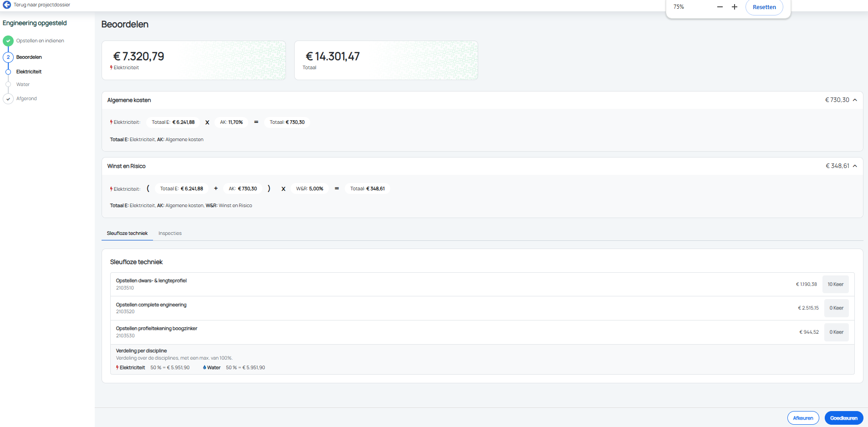Click the zoom out minus icon

coord(720,7)
